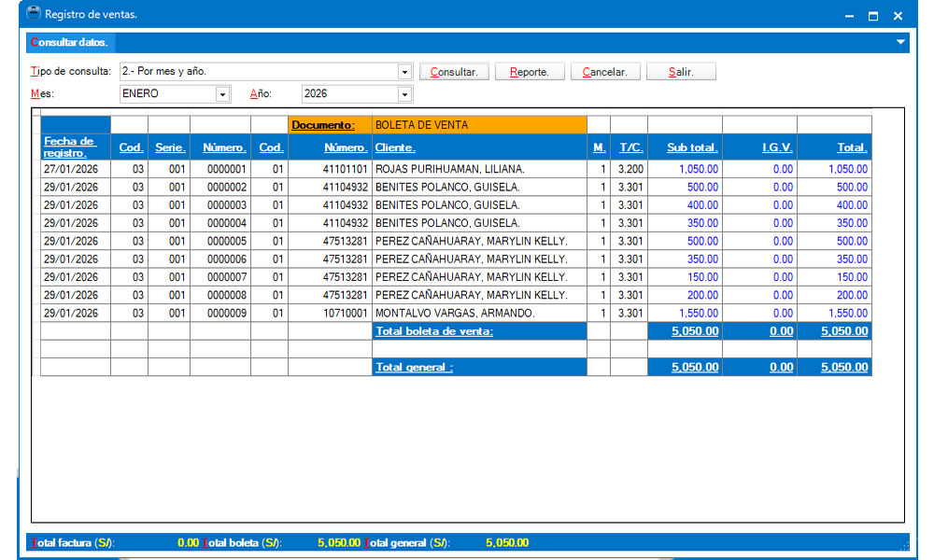Click the Salir button
The height and width of the screenshot is (560, 934).
pyautogui.click(x=681, y=72)
